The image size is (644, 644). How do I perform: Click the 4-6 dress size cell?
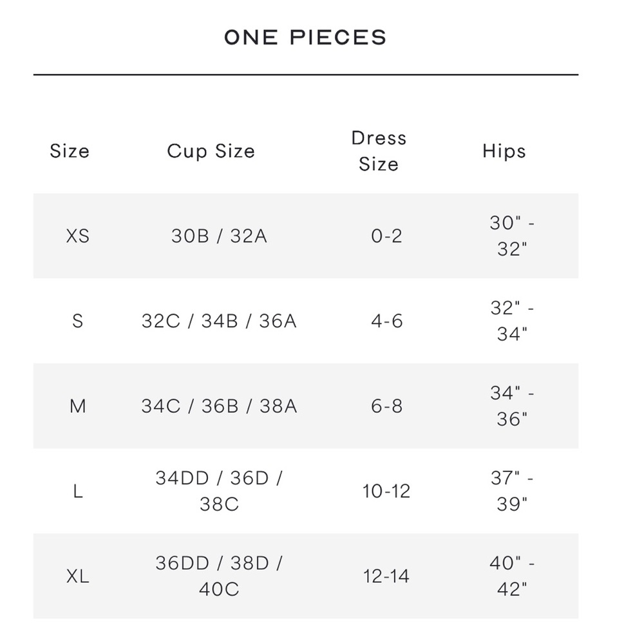coord(386,321)
